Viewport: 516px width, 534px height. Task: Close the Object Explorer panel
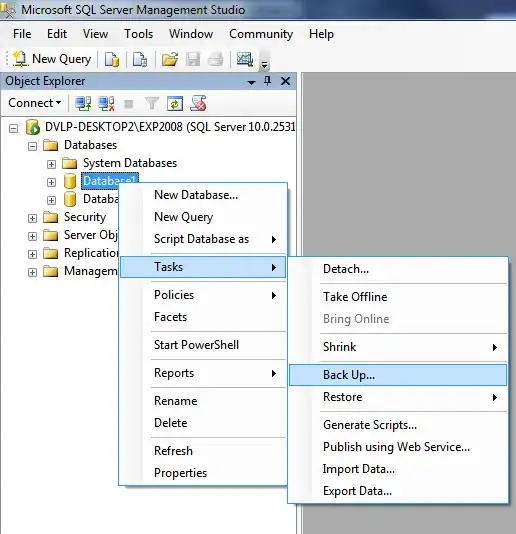(285, 81)
